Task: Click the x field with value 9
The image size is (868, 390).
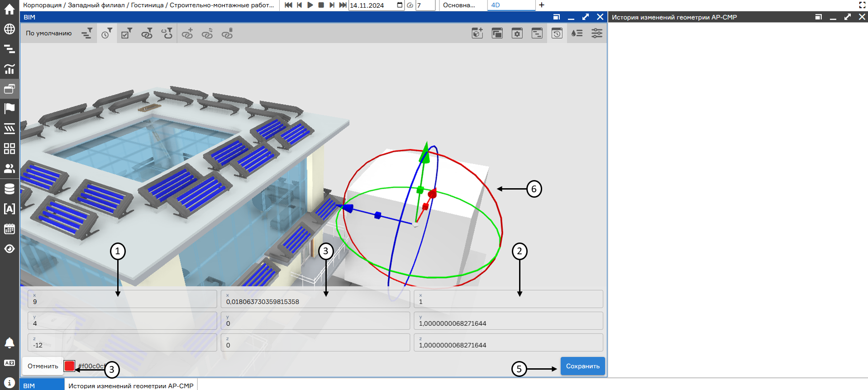Action: tap(122, 299)
